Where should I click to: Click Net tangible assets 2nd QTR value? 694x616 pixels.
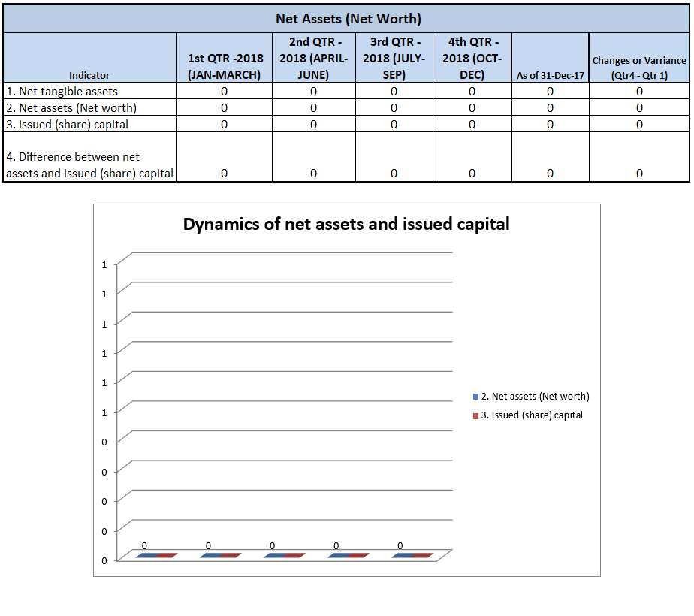313,91
